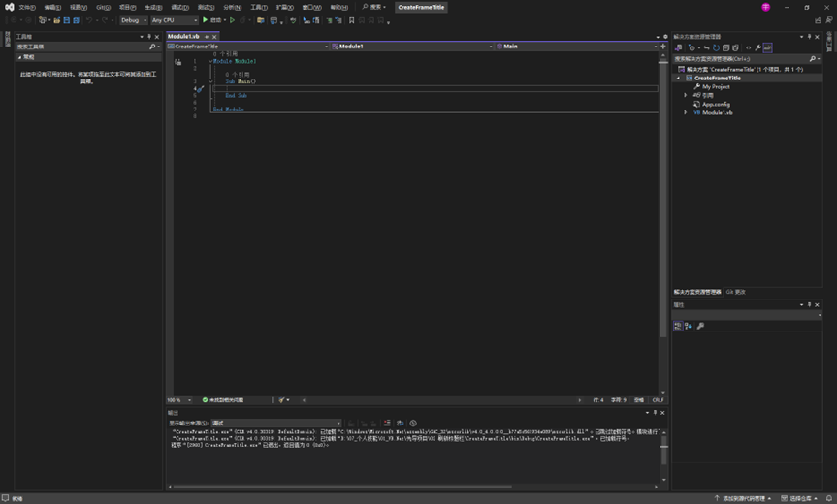This screenshot has height=504, width=837.
Task: Click Show All Files icon in Solution Explorer
Action: [735, 48]
